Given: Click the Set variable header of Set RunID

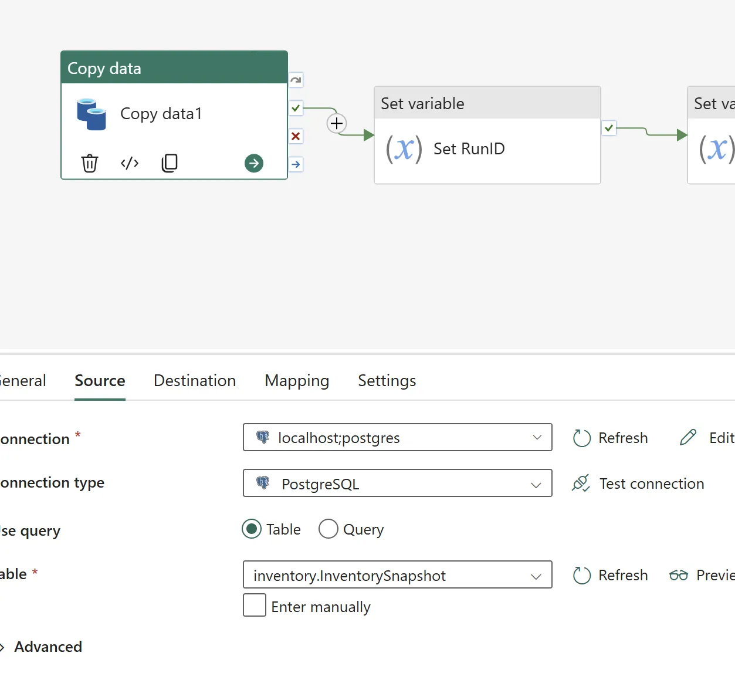Looking at the screenshot, I should [487, 103].
